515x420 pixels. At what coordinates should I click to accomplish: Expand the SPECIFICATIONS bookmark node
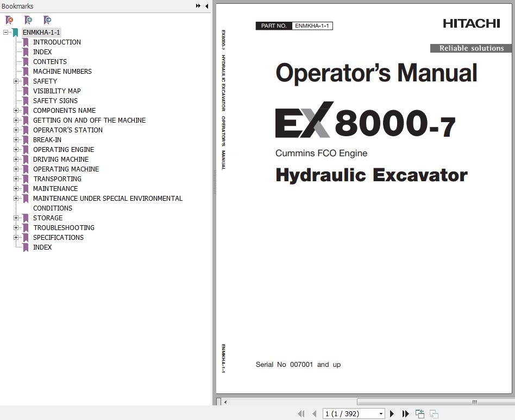(16, 238)
